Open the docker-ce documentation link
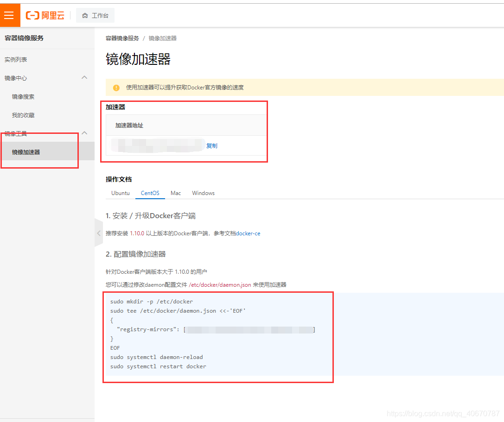 [x=248, y=233]
